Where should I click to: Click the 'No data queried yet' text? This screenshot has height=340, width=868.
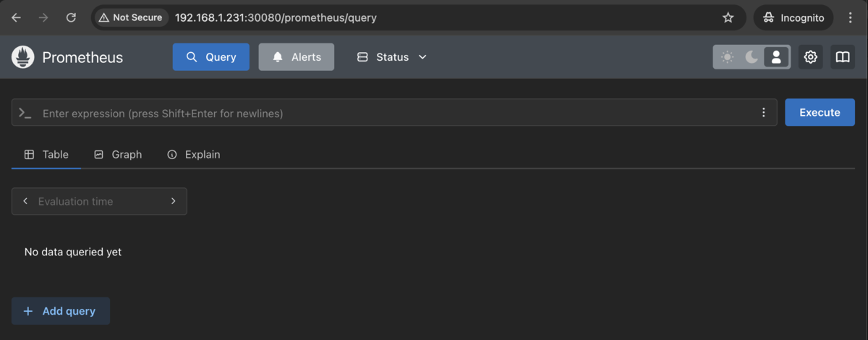coord(73,252)
